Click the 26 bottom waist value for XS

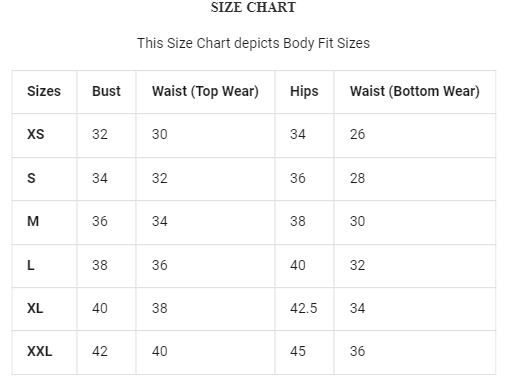click(x=357, y=134)
